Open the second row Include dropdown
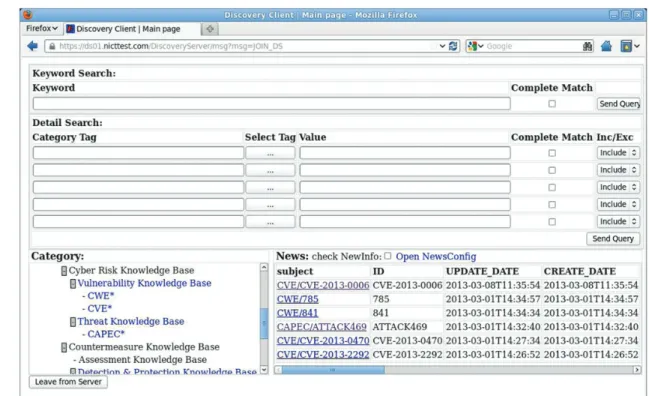 coord(618,170)
